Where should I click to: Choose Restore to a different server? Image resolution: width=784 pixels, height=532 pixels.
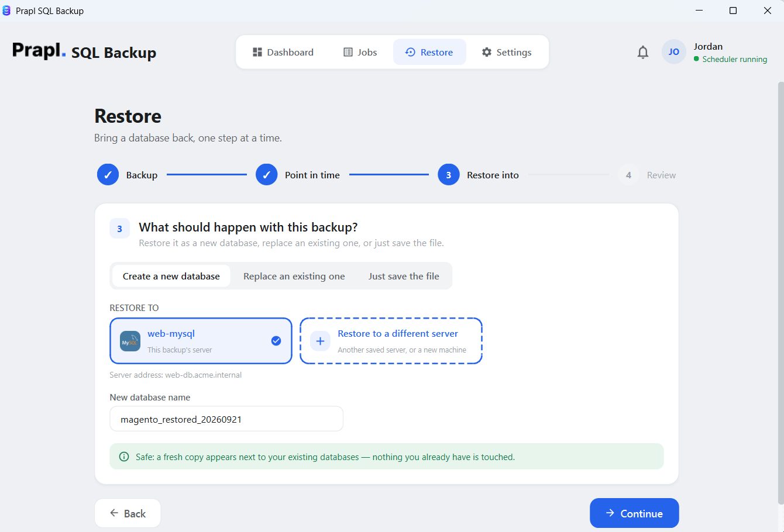(x=391, y=341)
